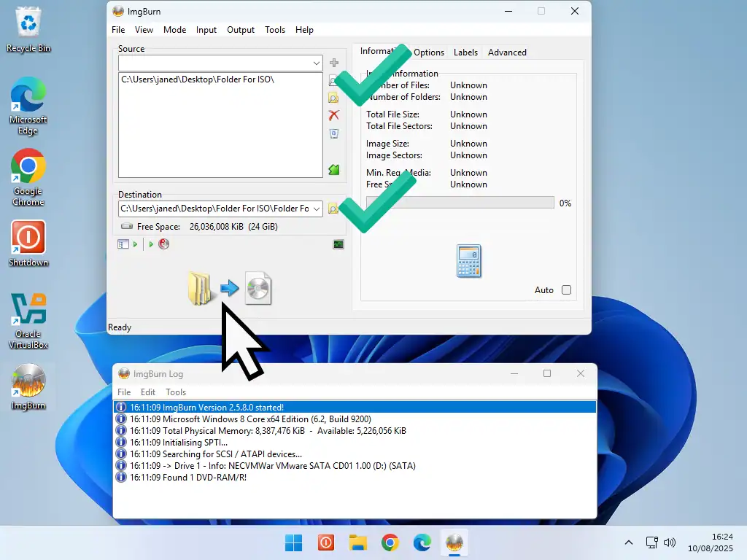
Task: Click the green arrow icon under the Source icons
Action: pyautogui.click(x=334, y=169)
